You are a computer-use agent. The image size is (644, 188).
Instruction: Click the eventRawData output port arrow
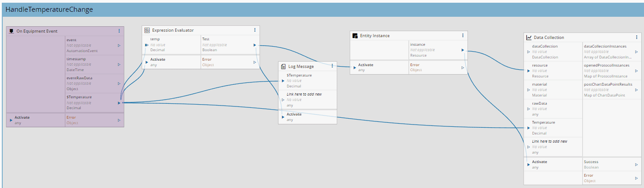[119, 83]
